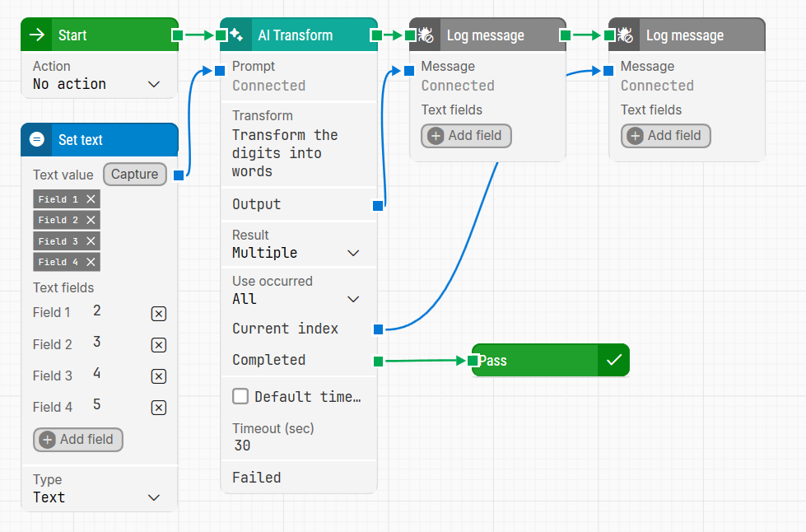Click the Current index output port
806x532 pixels.
pyautogui.click(x=379, y=329)
